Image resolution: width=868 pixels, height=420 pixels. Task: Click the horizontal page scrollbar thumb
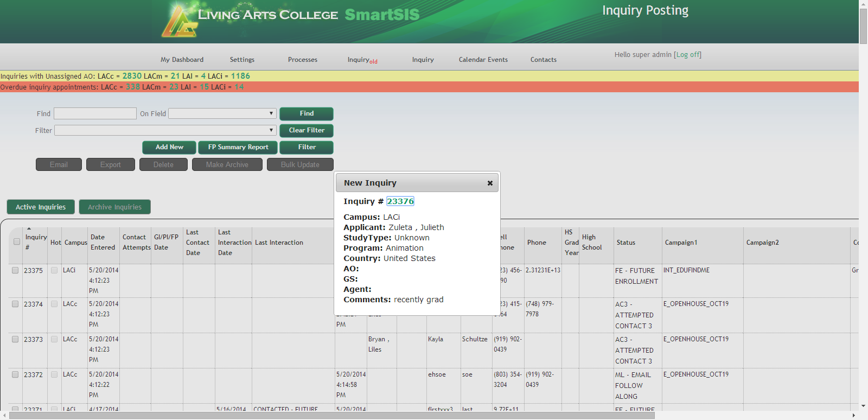pyautogui.click(x=331, y=416)
